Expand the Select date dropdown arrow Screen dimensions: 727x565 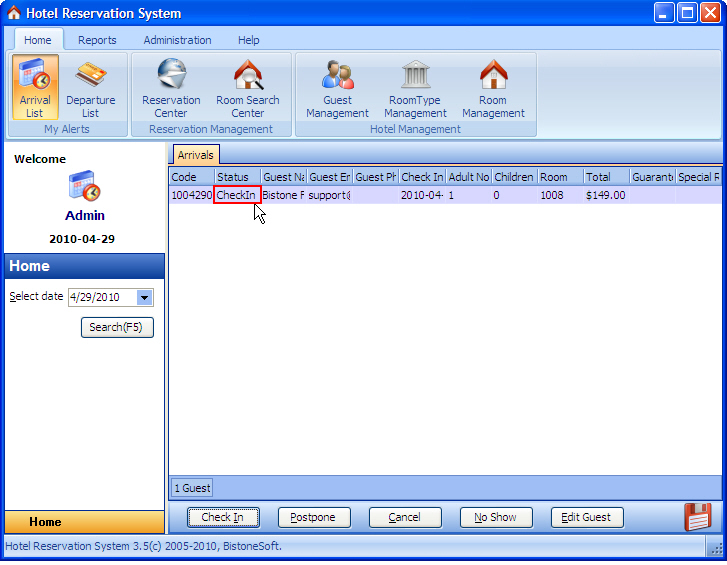[145, 297]
